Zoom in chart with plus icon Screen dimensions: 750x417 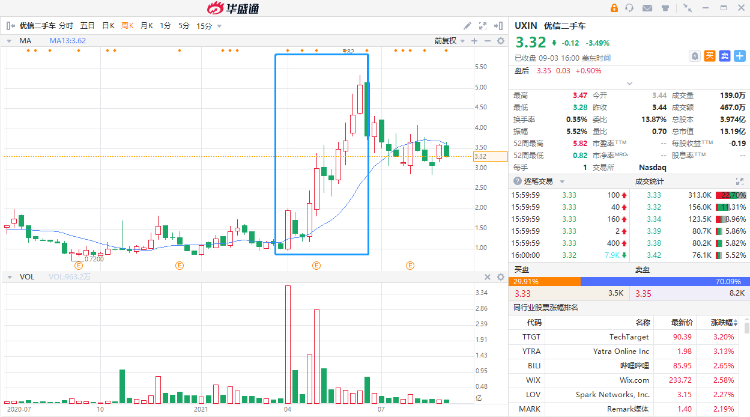click(474, 41)
